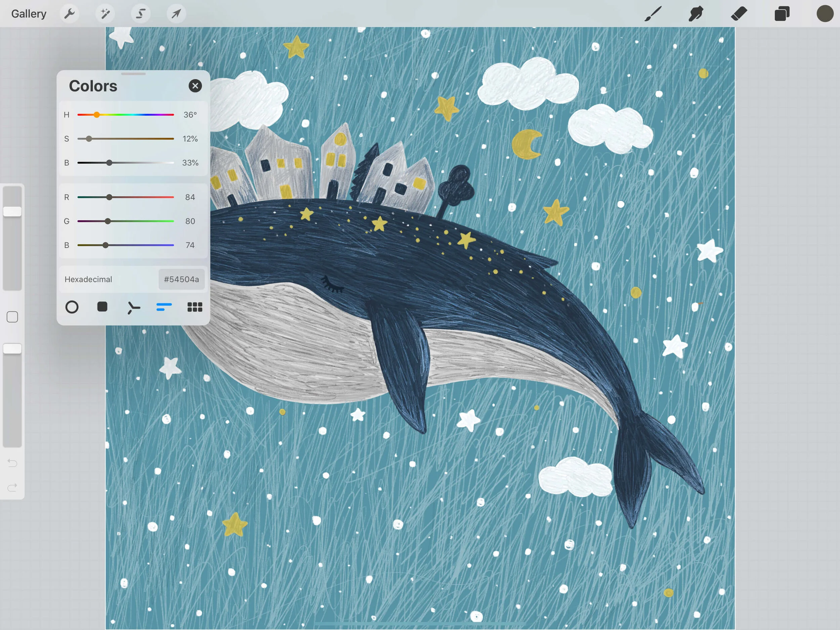Viewport: 840px width, 630px height.
Task: Click the active color circle
Action: pyautogui.click(x=825, y=14)
